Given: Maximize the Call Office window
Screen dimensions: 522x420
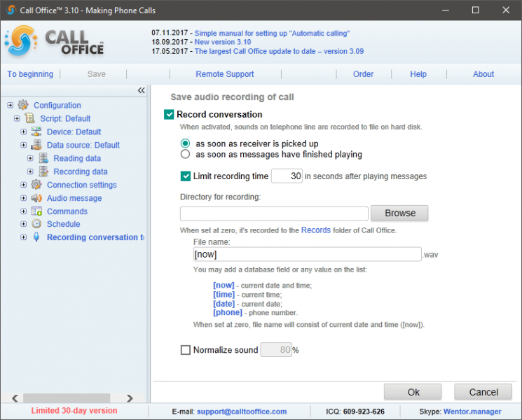Looking at the screenshot, I should click(x=475, y=10).
